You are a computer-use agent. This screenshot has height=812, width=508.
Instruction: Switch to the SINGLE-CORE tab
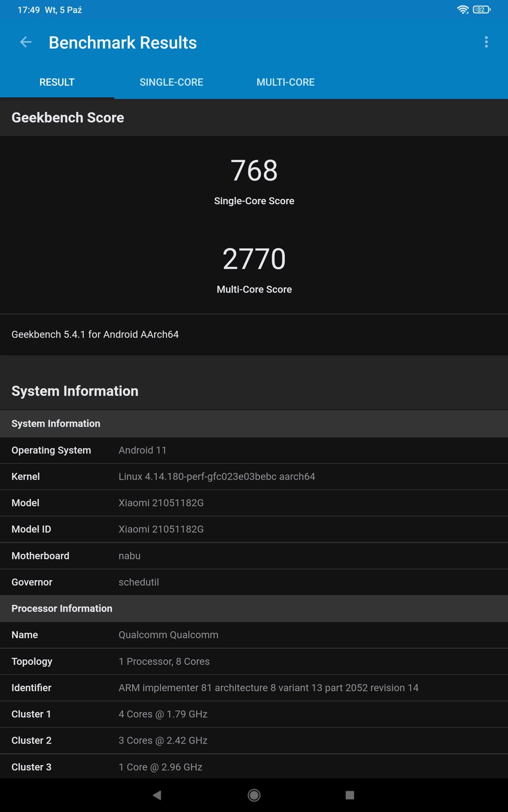coord(171,82)
